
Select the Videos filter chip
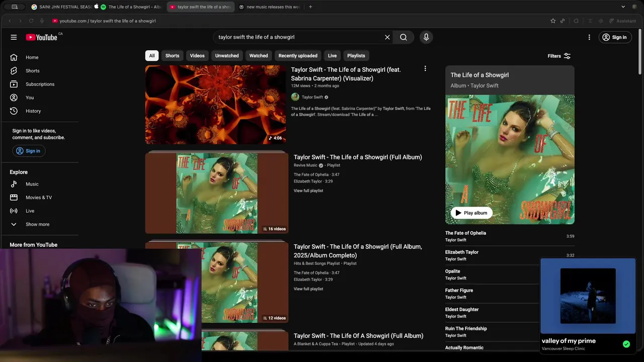point(197,56)
